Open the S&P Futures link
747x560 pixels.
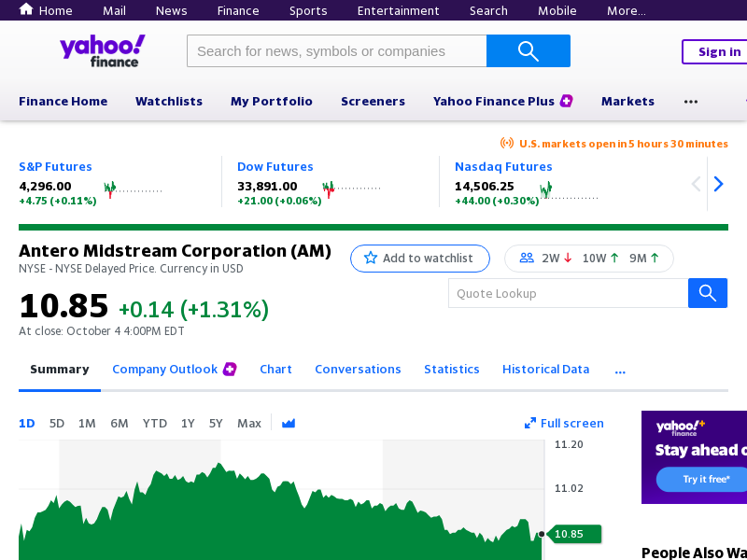point(55,167)
